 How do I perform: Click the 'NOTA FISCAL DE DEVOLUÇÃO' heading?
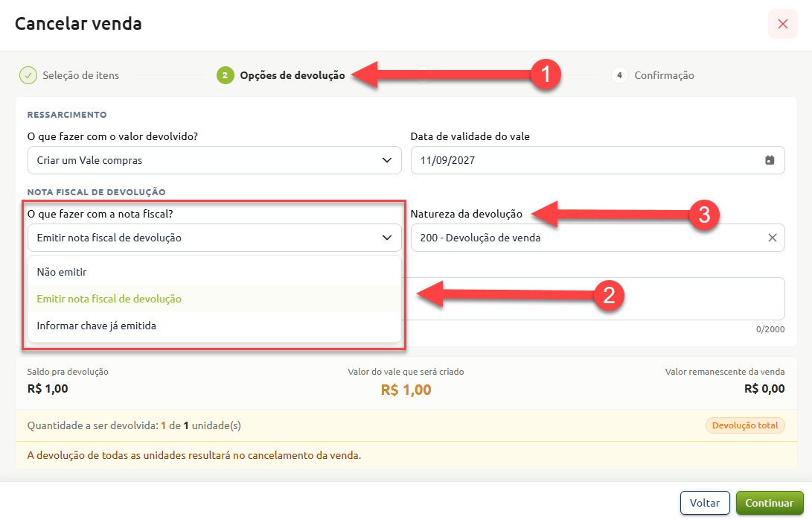coord(96,191)
